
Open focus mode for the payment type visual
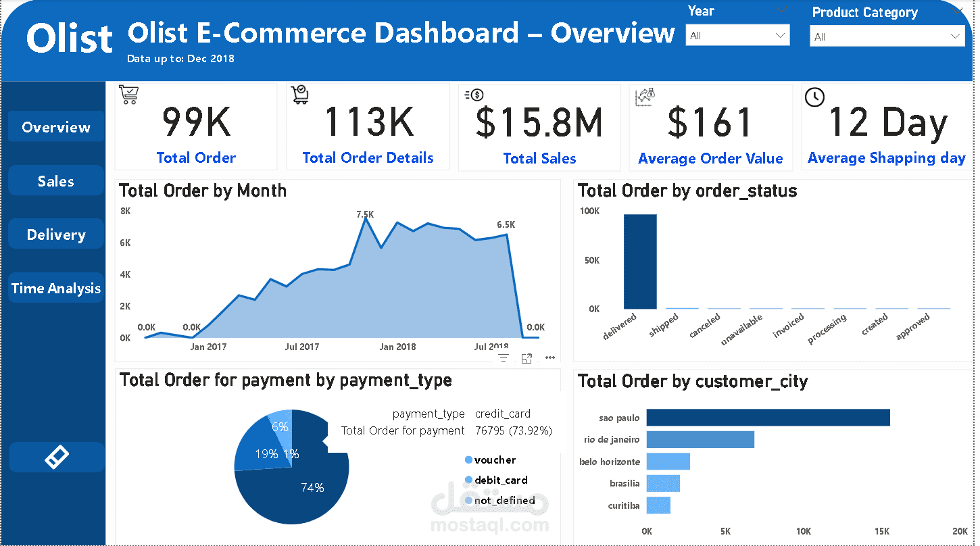tap(526, 358)
